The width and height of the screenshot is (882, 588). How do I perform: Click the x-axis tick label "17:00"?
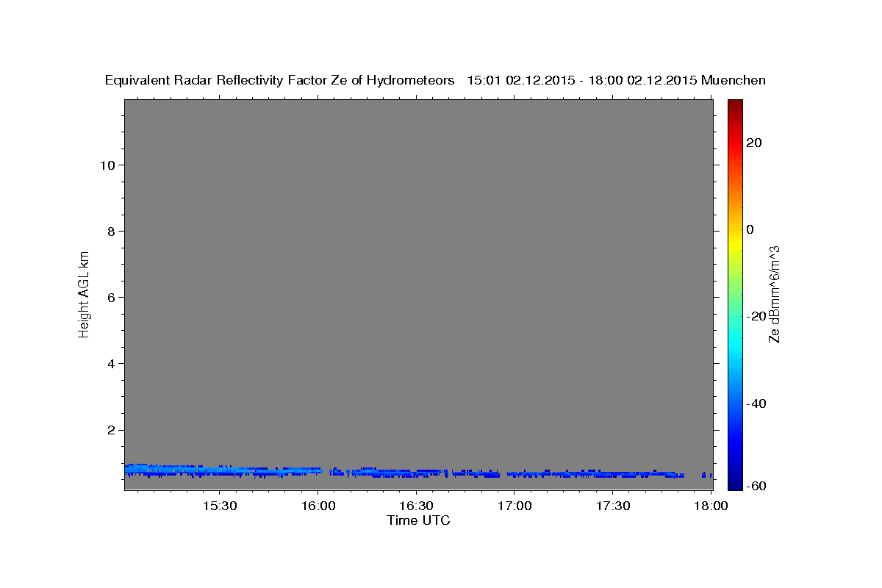pyautogui.click(x=514, y=506)
